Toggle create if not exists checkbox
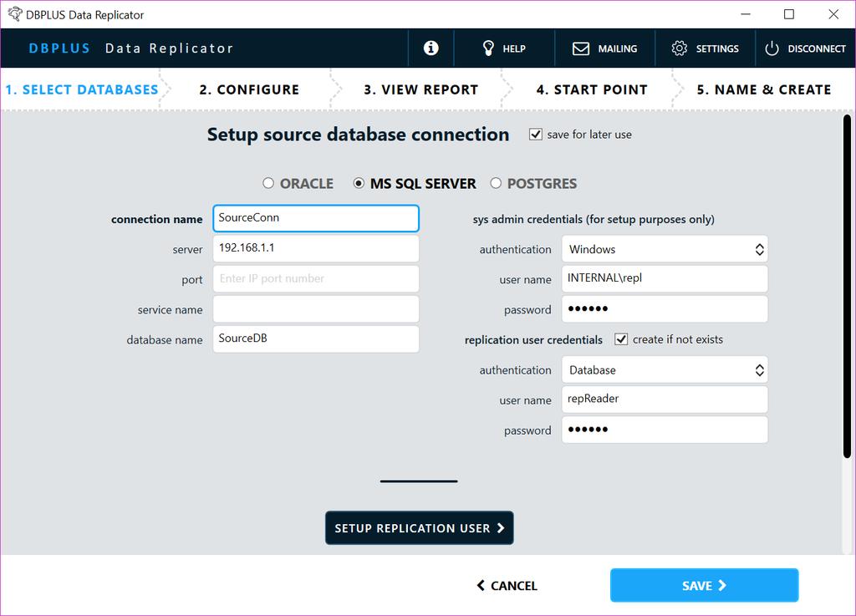Image resolution: width=856 pixels, height=616 pixels. [621, 339]
